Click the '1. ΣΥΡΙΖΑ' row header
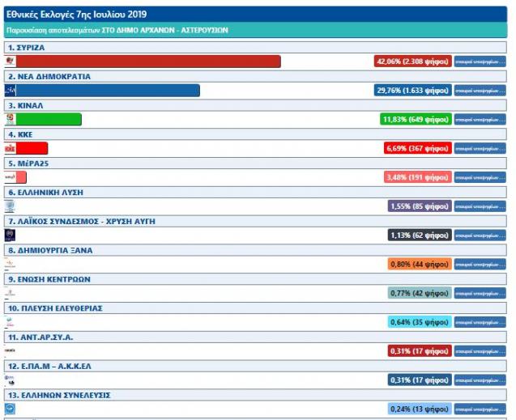The width and height of the screenshot is (516, 420). point(255,47)
